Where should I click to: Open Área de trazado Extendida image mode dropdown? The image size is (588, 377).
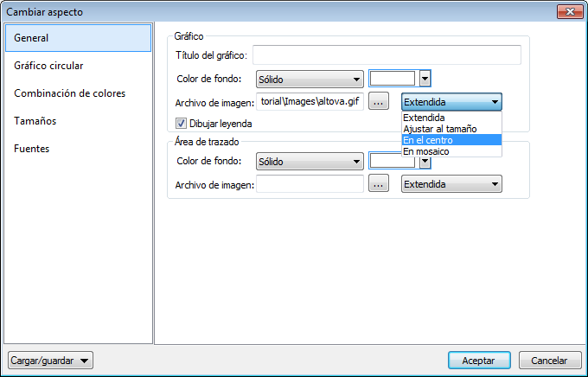451,184
